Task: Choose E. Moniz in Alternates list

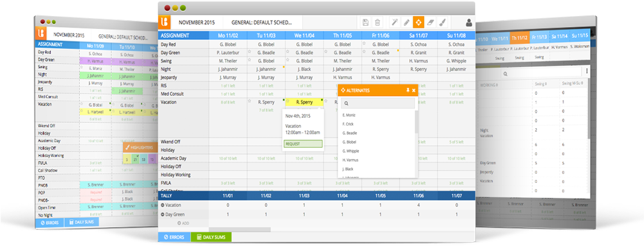Action: [x=349, y=115]
